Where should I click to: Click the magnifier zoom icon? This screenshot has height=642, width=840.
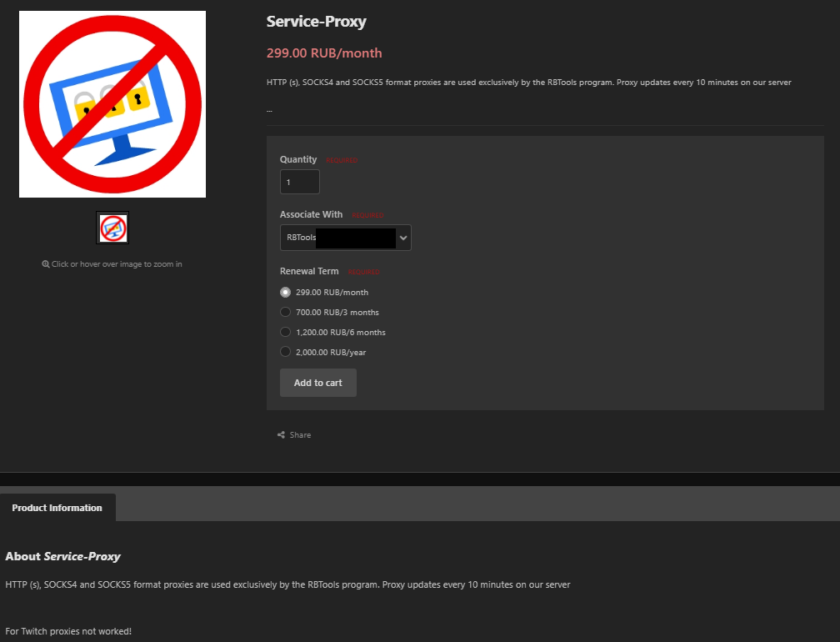(46, 264)
